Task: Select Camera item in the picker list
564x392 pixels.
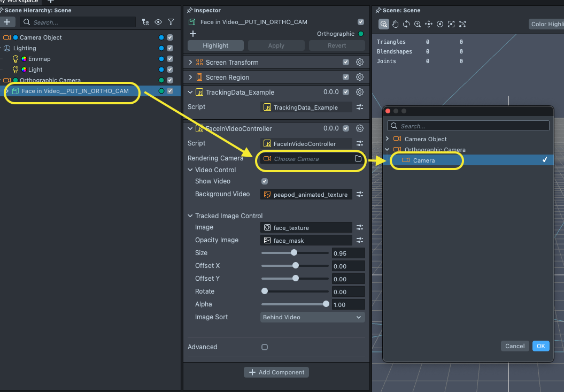Action: [x=423, y=160]
